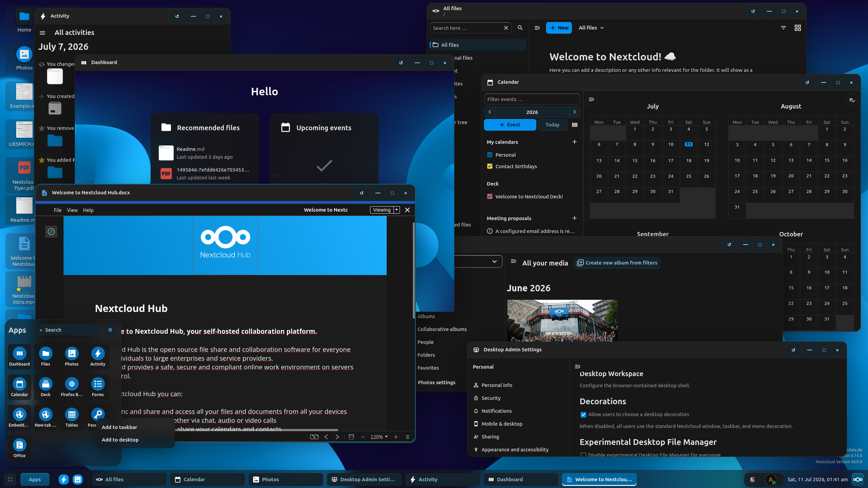The width and height of the screenshot is (868, 488).
Task: Select July 11 in the Calendar
Action: tap(689, 144)
